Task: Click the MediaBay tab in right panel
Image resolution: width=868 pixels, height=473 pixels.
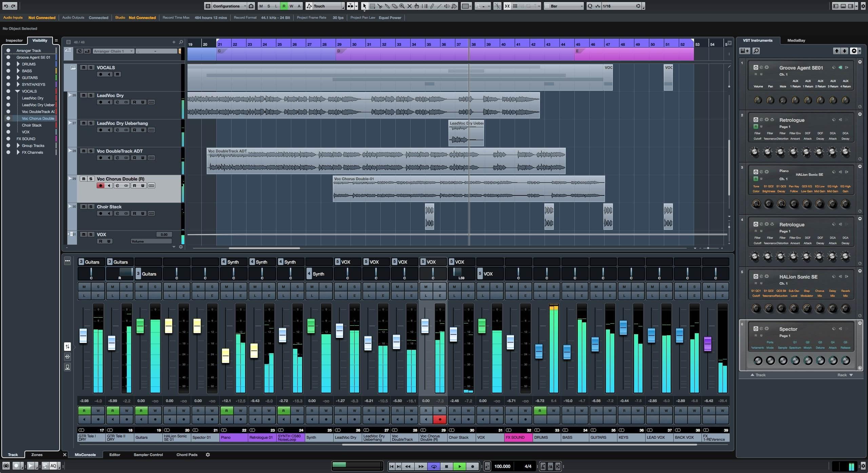Action: click(x=796, y=40)
